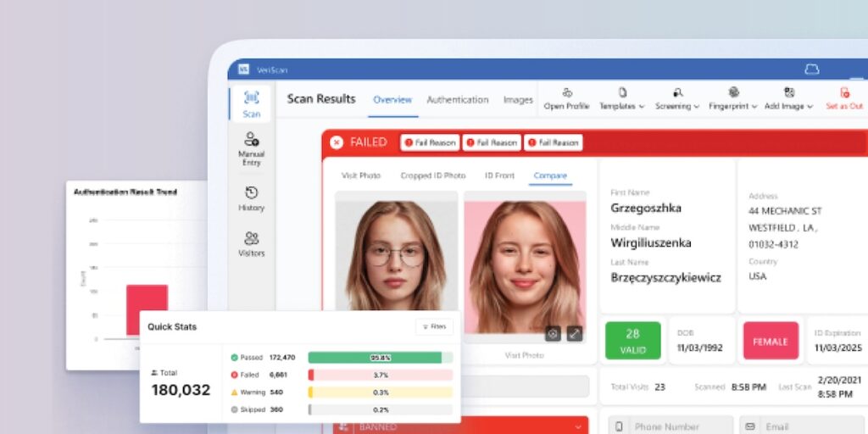868x434 pixels.
Task: Click the FAILED status X icon
Action: point(336,142)
